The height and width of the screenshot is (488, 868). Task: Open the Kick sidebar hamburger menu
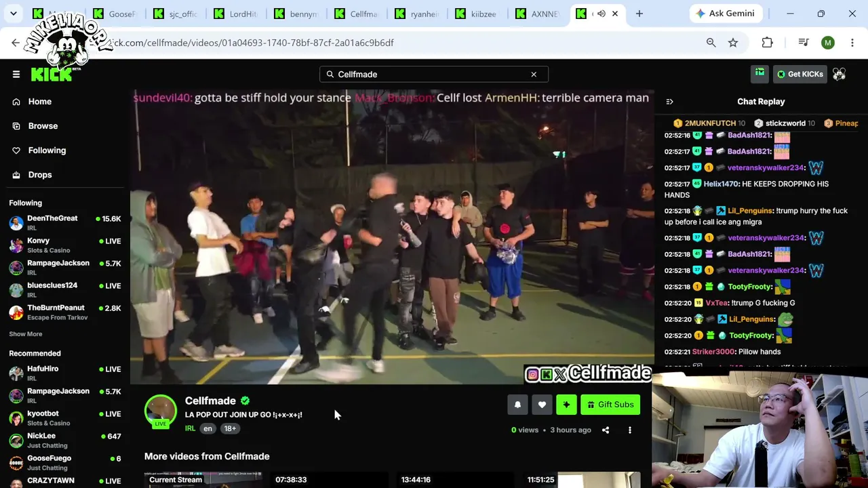click(16, 75)
